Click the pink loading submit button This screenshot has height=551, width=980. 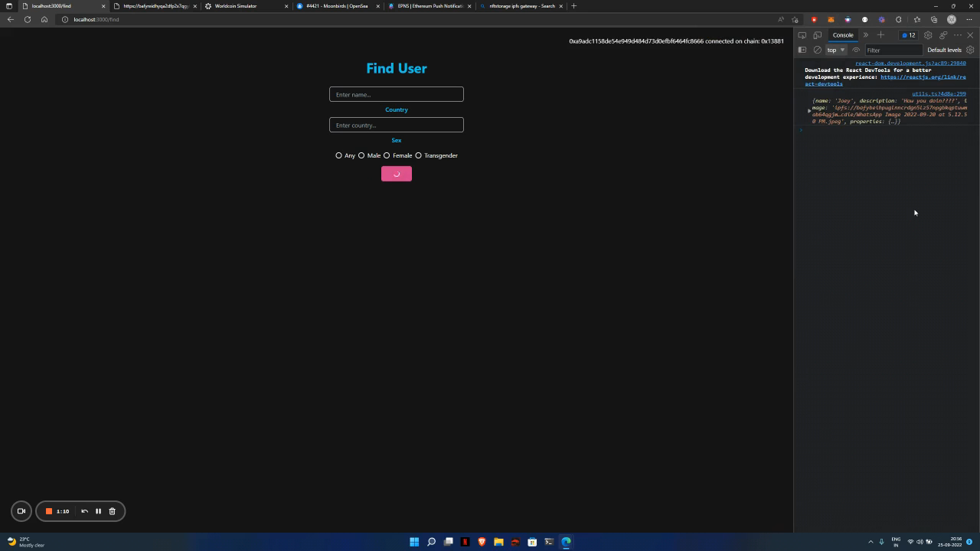click(x=397, y=174)
